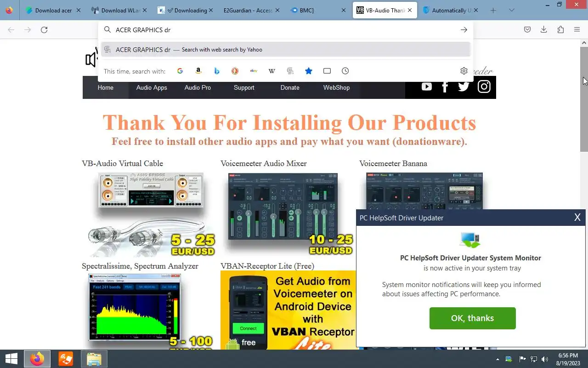Open search settings gear
This screenshot has width=588, height=368.
tap(464, 71)
